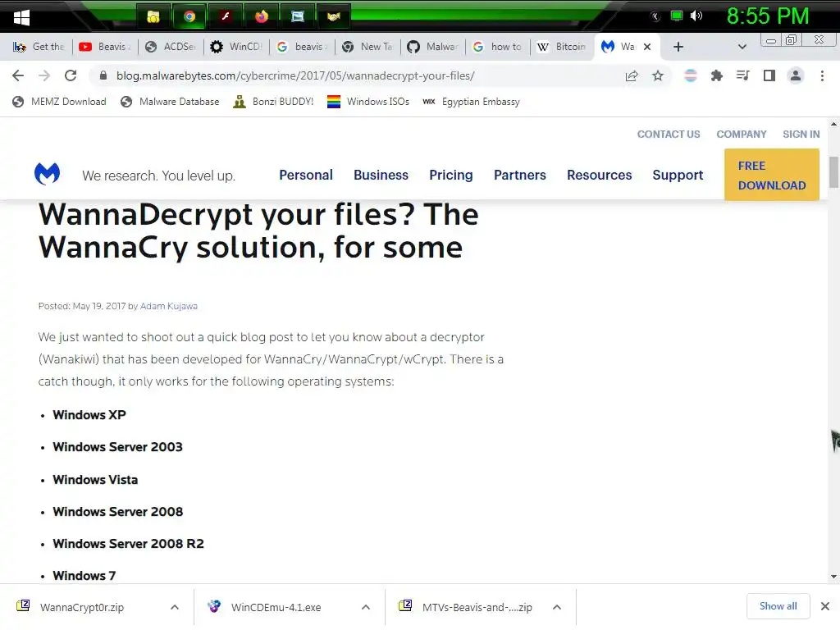Reload the current page
Screen dimensions: 840x630
(x=71, y=75)
